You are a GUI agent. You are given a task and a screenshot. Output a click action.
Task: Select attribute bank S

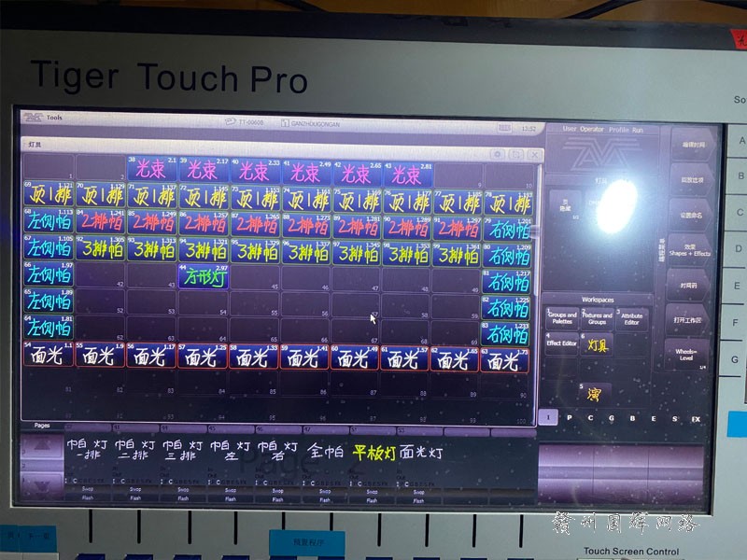tap(674, 418)
